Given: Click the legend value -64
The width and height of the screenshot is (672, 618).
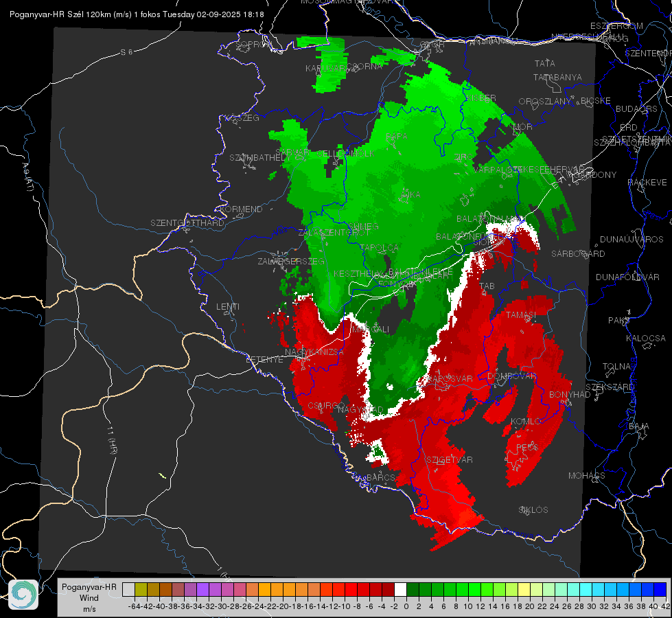Looking at the screenshot, I should coord(134,606).
